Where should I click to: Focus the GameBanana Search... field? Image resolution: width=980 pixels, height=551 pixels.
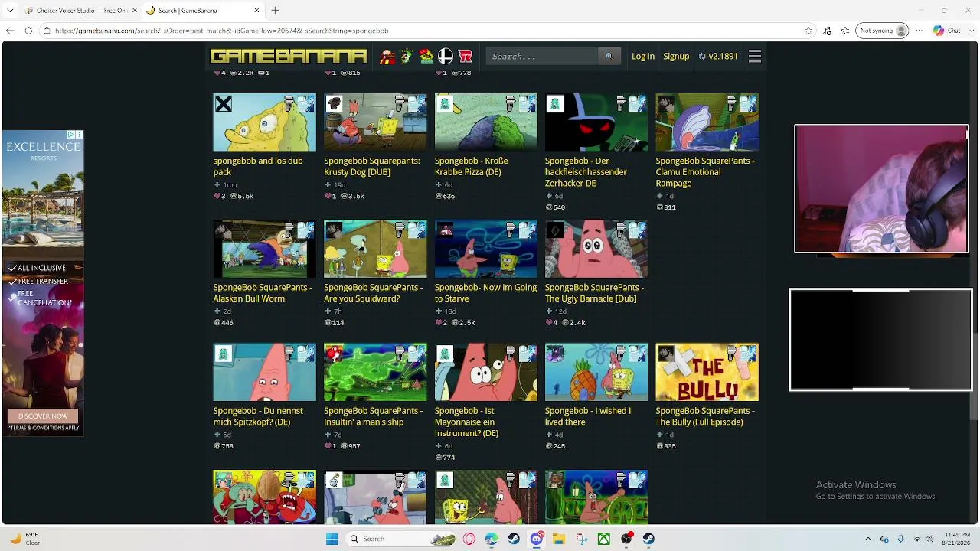[x=542, y=56]
